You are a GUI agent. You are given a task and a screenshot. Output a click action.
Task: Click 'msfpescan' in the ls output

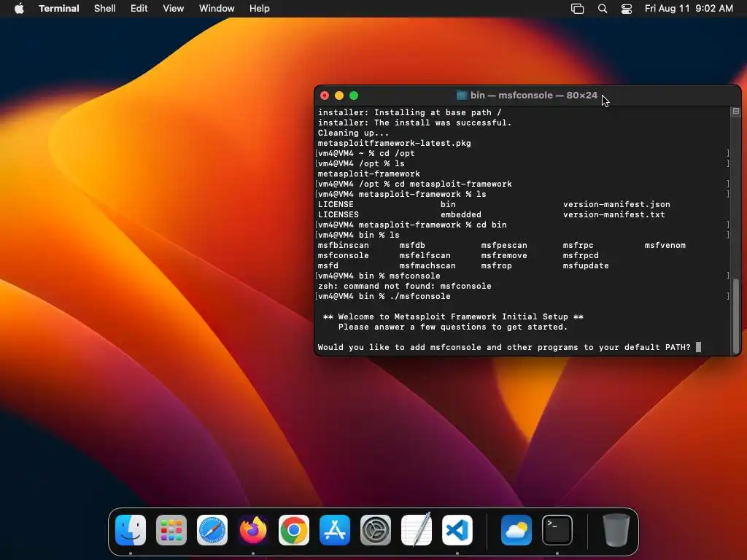[504, 245]
